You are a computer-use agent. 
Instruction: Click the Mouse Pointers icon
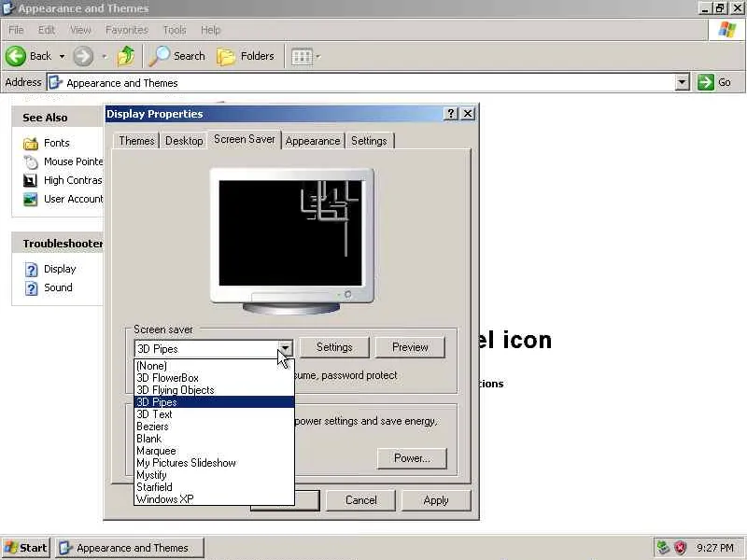[31, 161]
